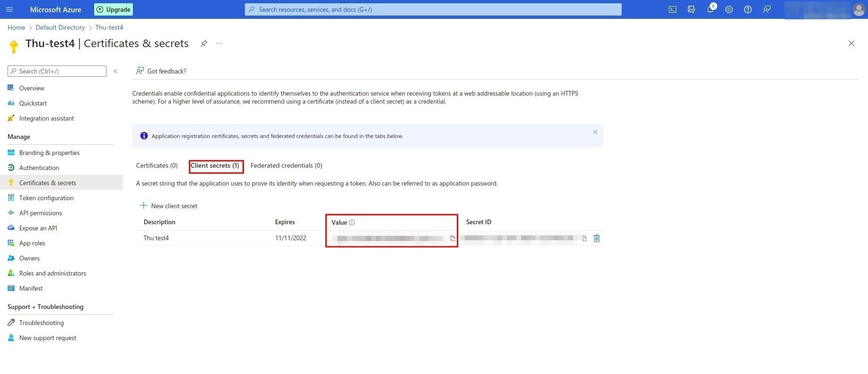Image resolution: width=868 pixels, height=374 pixels.
Task: Click expiry date 11/11/2022
Action: click(291, 238)
